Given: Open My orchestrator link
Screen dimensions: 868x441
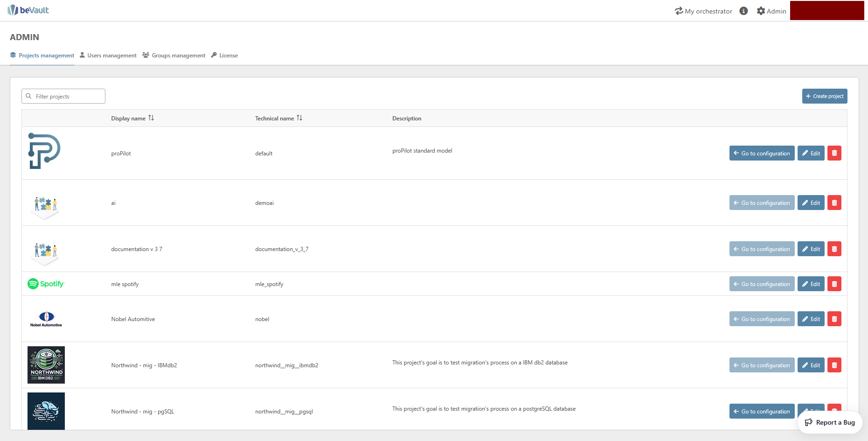Looking at the screenshot, I should (703, 11).
